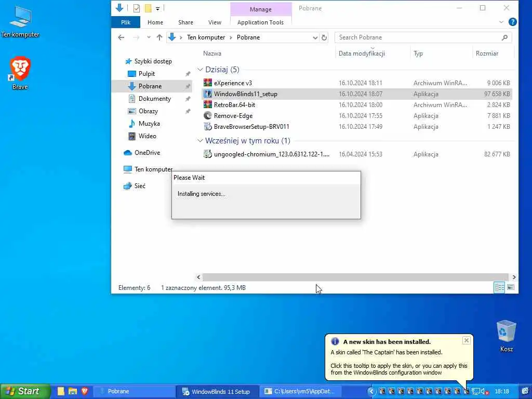Viewport: 532px width, 399px height.
Task: Open the Plik file menu
Action: 126,22
